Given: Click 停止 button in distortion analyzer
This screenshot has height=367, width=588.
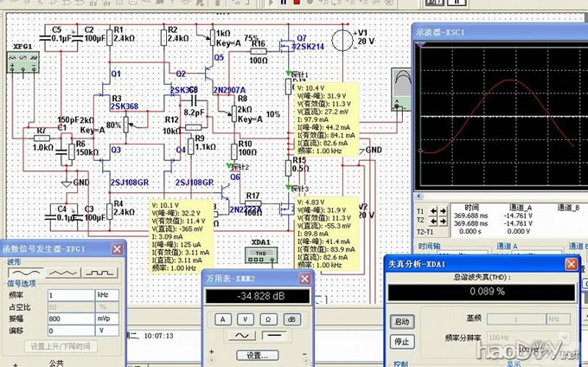Looking at the screenshot, I should [x=401, y=340].
